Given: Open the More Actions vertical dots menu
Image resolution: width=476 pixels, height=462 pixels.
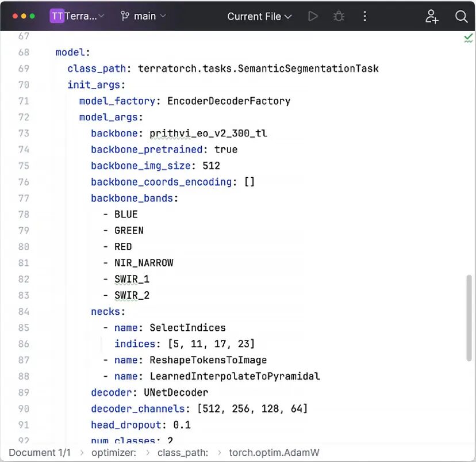Looking at the screenshot, I should 365,16.
